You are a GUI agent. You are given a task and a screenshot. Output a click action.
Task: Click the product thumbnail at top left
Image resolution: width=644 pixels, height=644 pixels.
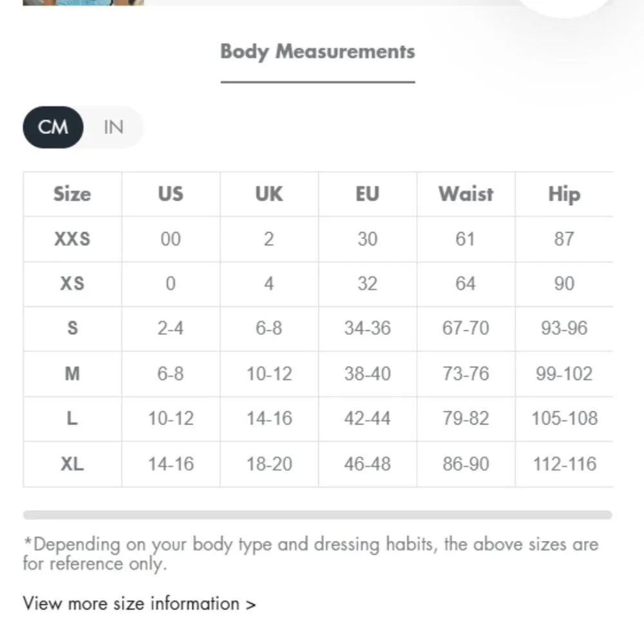click(83, 3)
